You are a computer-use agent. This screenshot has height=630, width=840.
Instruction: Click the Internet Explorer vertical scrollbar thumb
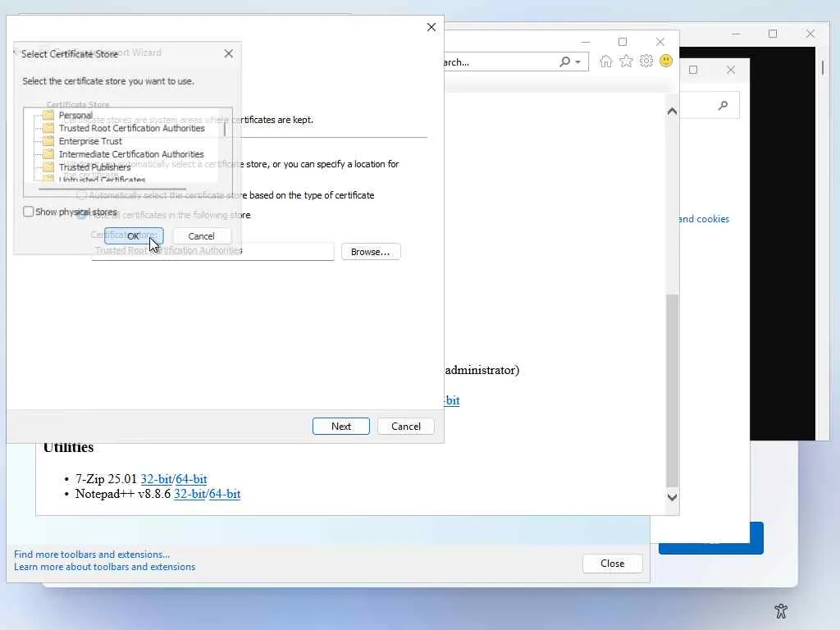point(673,391)
